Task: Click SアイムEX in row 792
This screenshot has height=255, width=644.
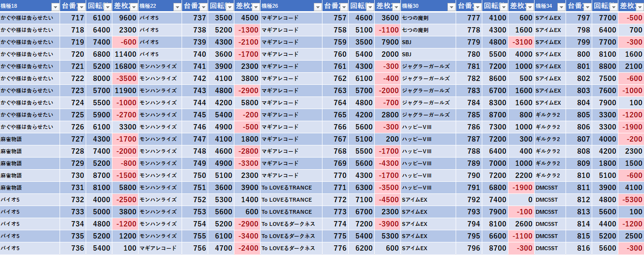Action: click(429, 200)
